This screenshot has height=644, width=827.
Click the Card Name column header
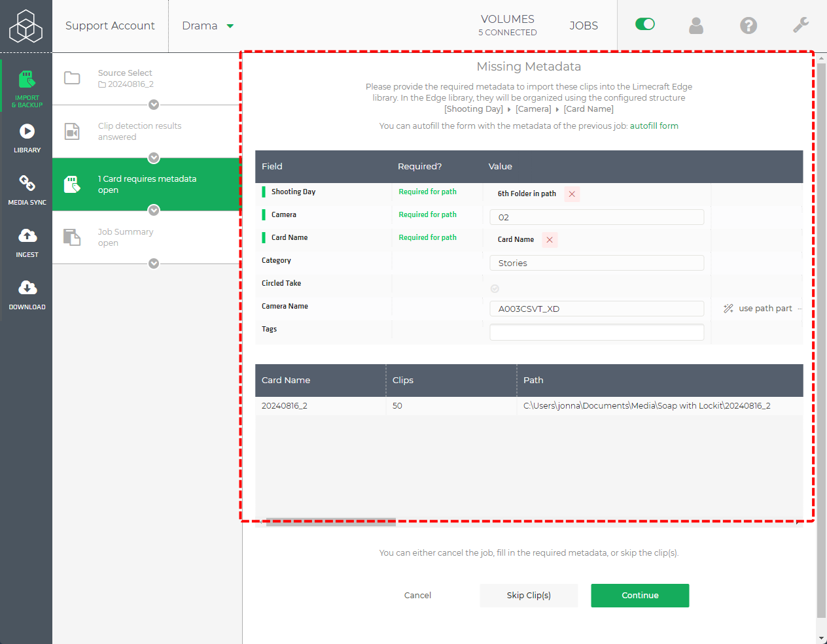pyautogui.click(x=286, y=381)
